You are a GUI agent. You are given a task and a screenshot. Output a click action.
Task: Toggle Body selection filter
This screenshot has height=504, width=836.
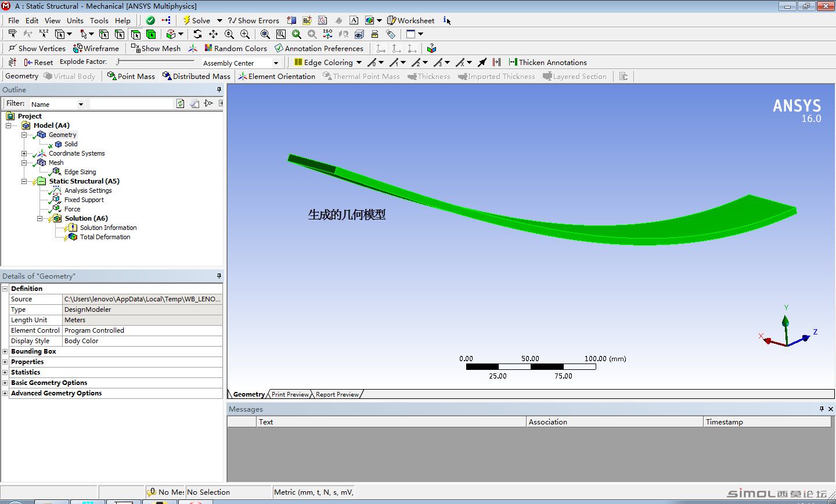tap(151, 34)
